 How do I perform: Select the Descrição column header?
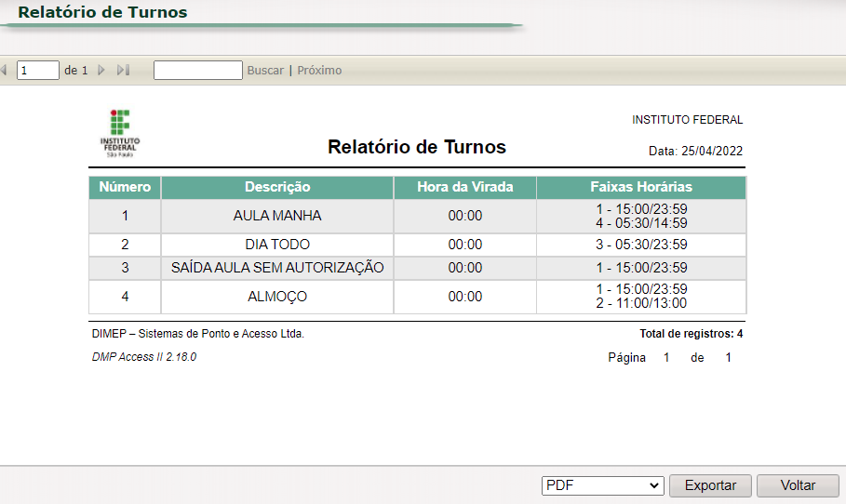point(277,187)
